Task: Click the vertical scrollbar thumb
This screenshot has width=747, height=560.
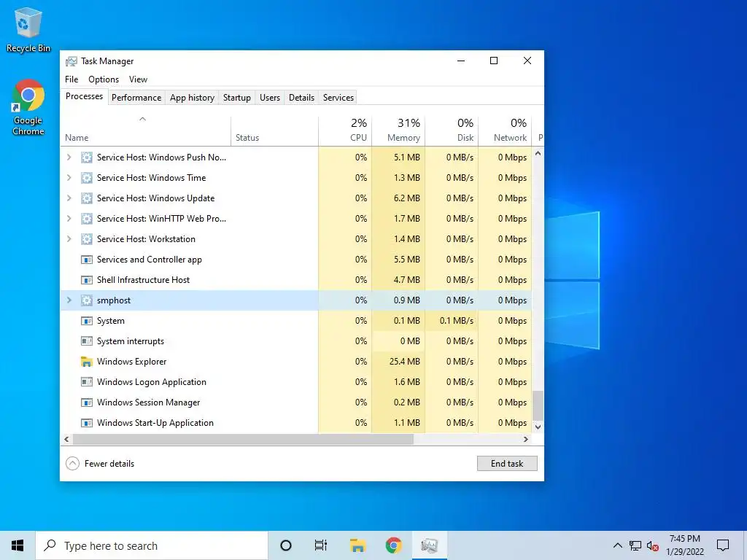Action: click(x=538, y=405)
